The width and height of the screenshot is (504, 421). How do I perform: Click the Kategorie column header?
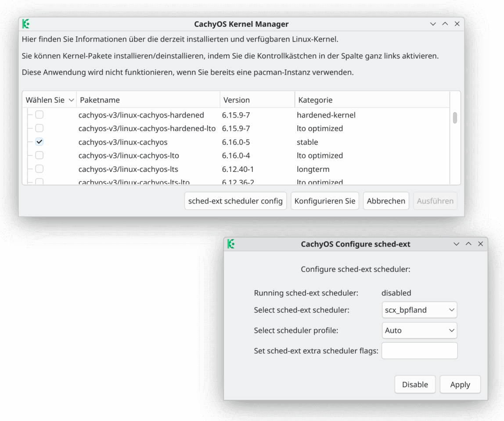coord(372,100)
